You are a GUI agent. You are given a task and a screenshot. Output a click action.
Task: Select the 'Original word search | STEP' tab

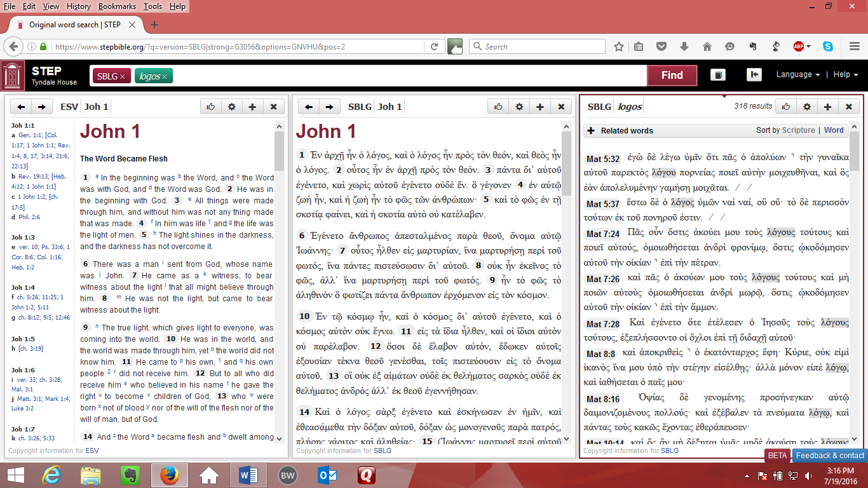(x=75, y=25)
